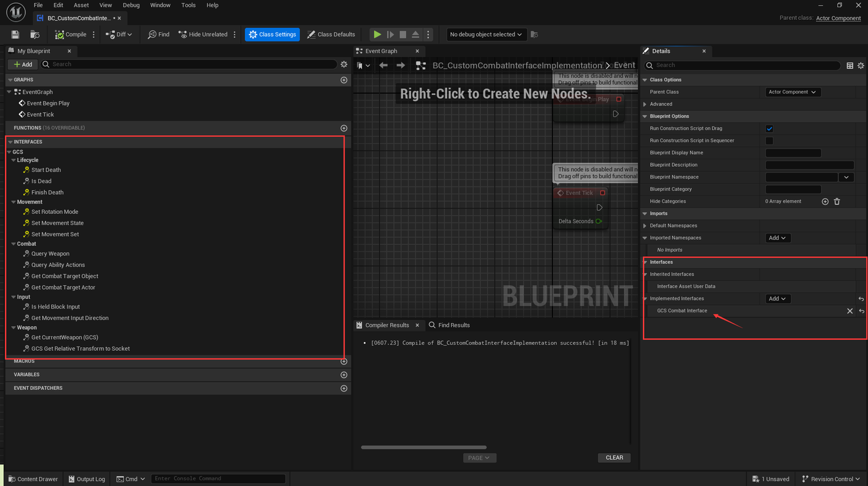Viewport: 868px width, 486px height.
Task: Add a Hide Categories array element
Action: [x=825, y=201]
